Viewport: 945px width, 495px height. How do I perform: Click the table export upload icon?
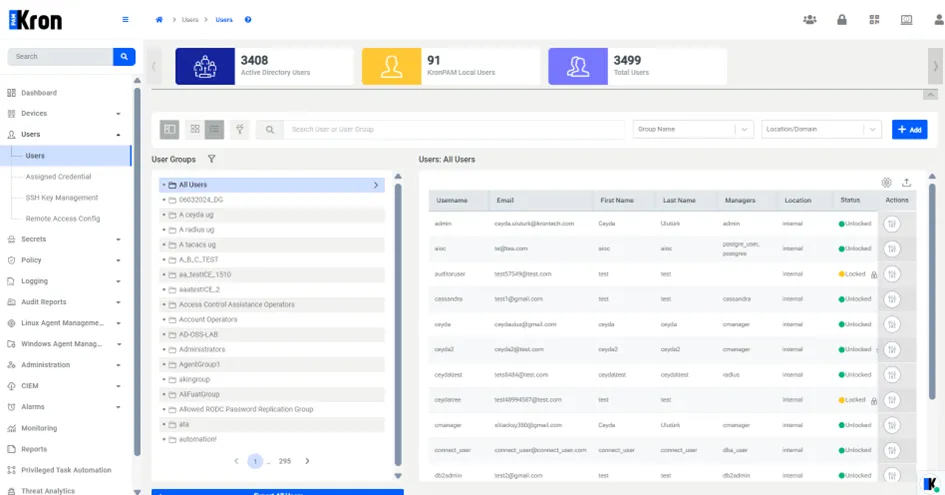pos(906,183)
